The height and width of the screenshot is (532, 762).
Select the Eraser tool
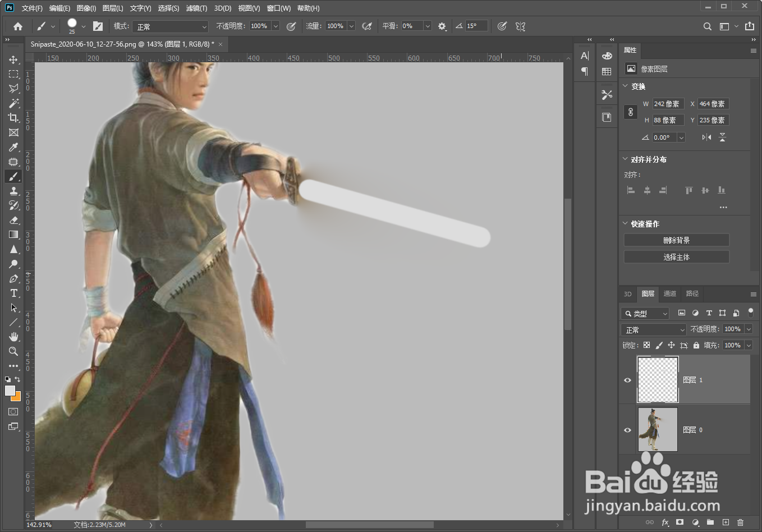[x=13, y=220]
